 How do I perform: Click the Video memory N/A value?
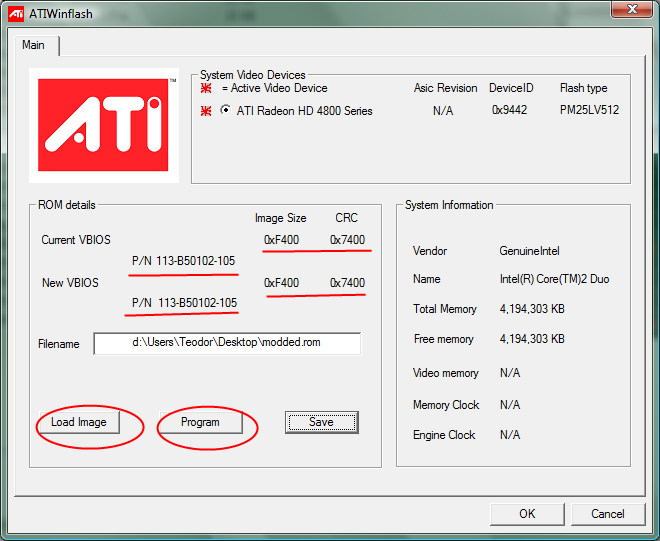tap(510, 373)
